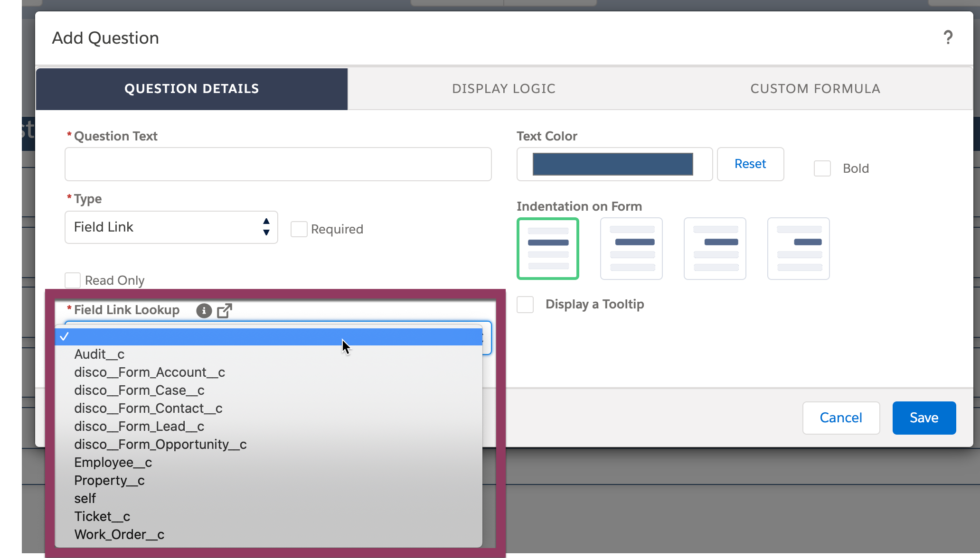Viewport: 980px width, 558px height.
Task: Focus the Question Text input field
Action: (x=278, y=164)
